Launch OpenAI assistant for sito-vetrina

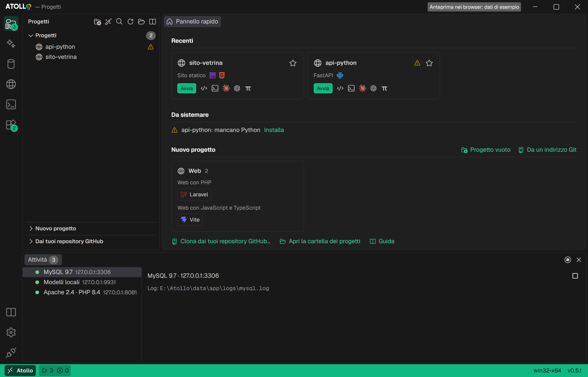(237, 88)
